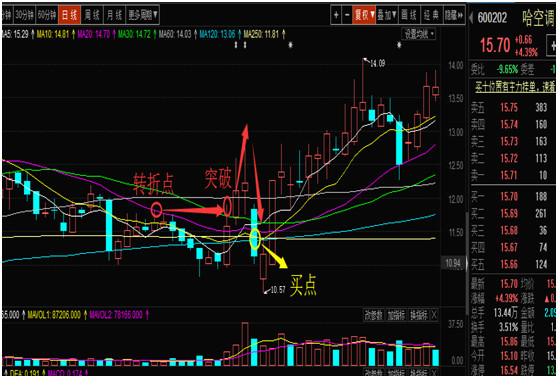558x378 pixels.
Task: Switch to 日线 daily period tab
Action: tap(70, 15)
